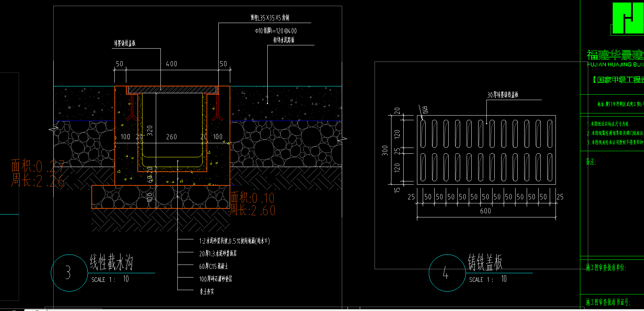The width and height of the screenshot is (644, 311).
Task: Select the '地址:厦门市思明区' address line
Action: (620, 104)
